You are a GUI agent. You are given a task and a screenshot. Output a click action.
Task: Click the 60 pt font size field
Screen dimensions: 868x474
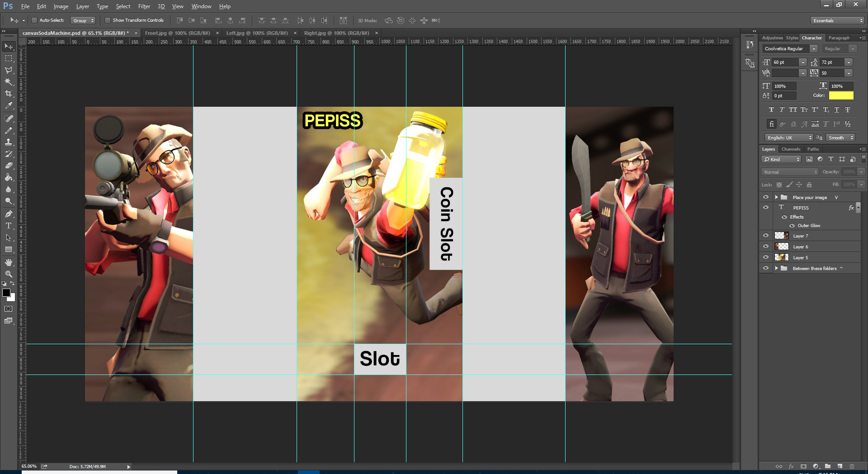tap(785, 62)
